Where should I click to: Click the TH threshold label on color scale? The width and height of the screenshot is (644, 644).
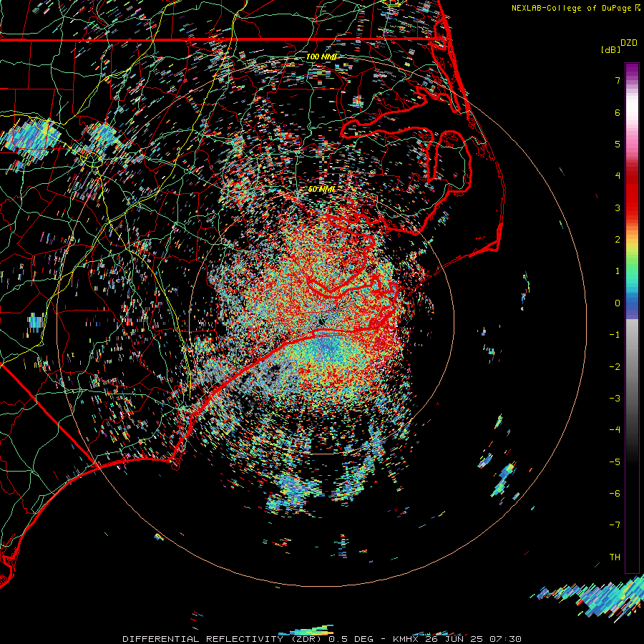point(615,557)
